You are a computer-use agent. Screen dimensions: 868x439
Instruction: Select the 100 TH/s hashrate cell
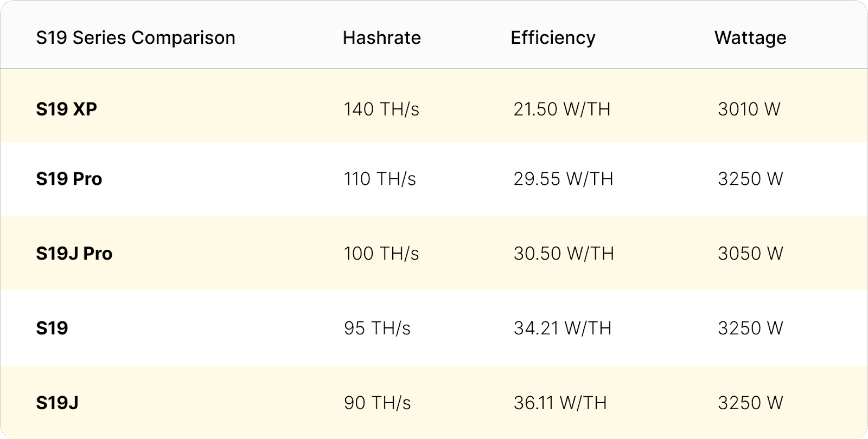pyautogui.click(x=381, y=254)
